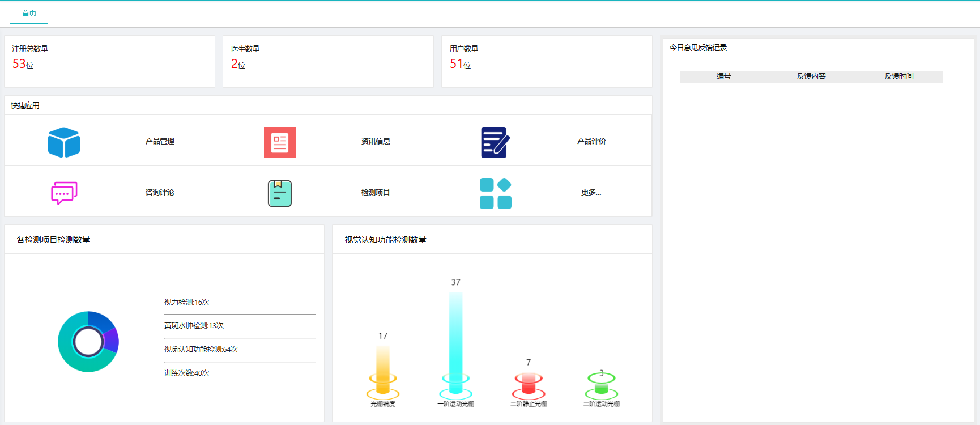Screen dimensions: 980x425
Task: Click the red 二阶静止光栅 bar
Action: tap(529, 383)
